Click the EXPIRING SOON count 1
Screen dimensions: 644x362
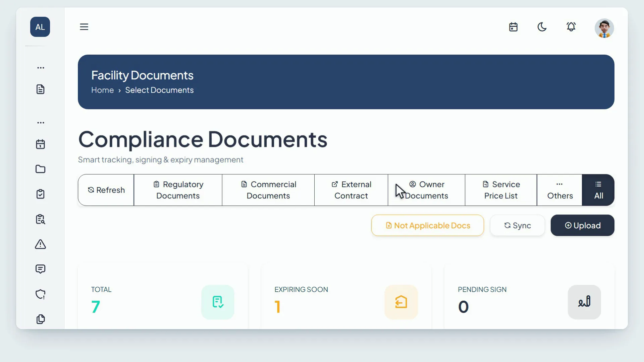[277, 307]
